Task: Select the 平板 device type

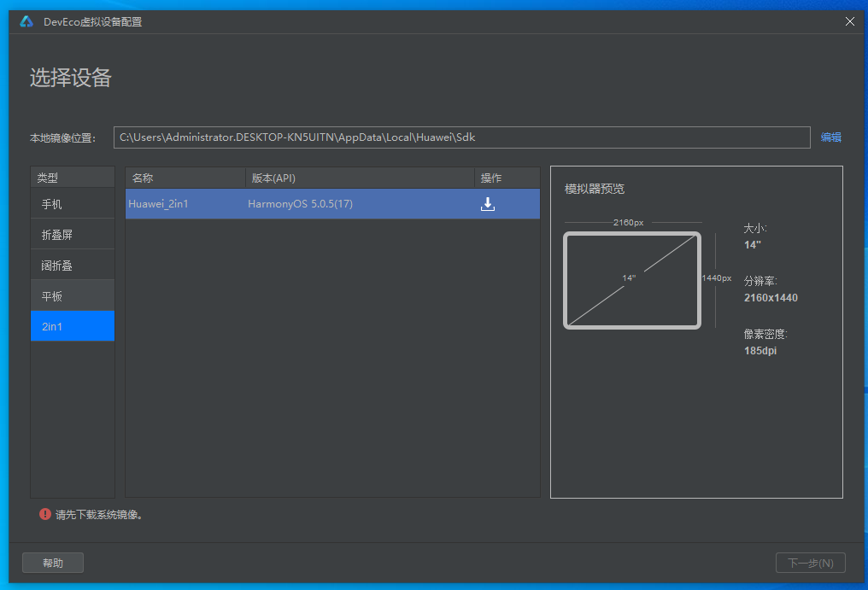Action: point(73,296)
